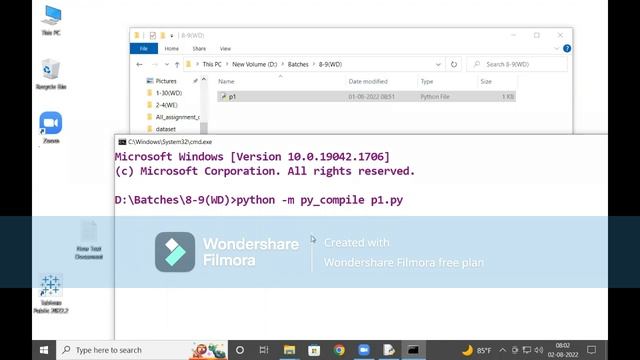Open the Windows Start menu
This screenshot has height=360, width=640.
click(x=44, y=350)
